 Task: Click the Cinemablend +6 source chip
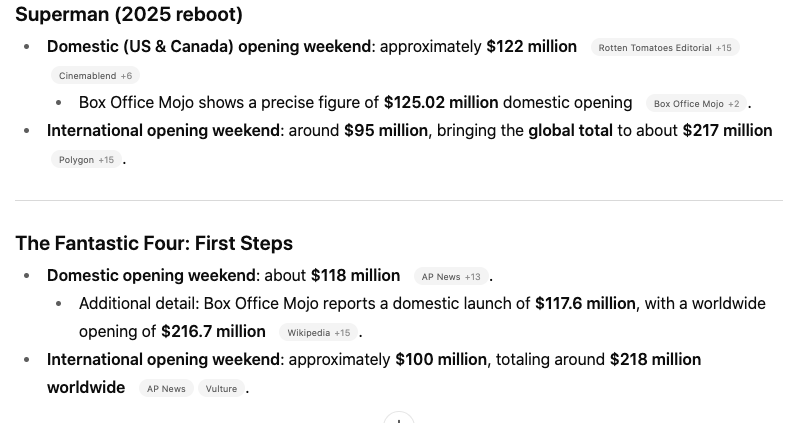pyautogui.click(x=95, y=76)
